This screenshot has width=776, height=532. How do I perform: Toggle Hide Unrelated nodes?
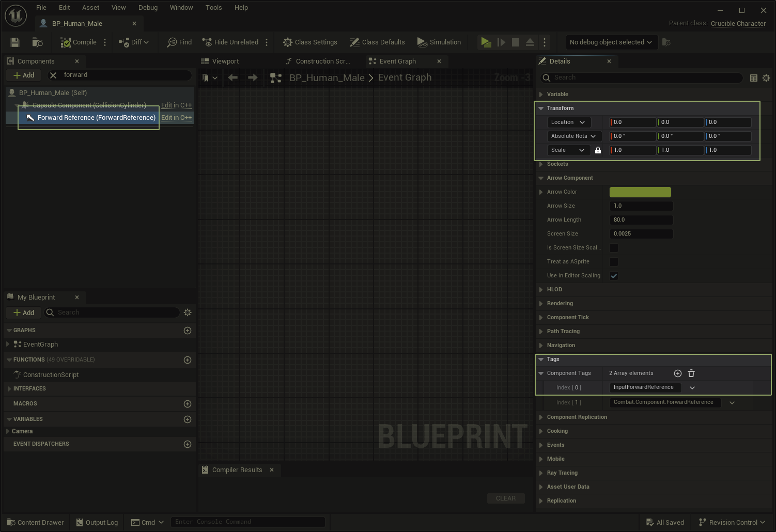(230, 42)
